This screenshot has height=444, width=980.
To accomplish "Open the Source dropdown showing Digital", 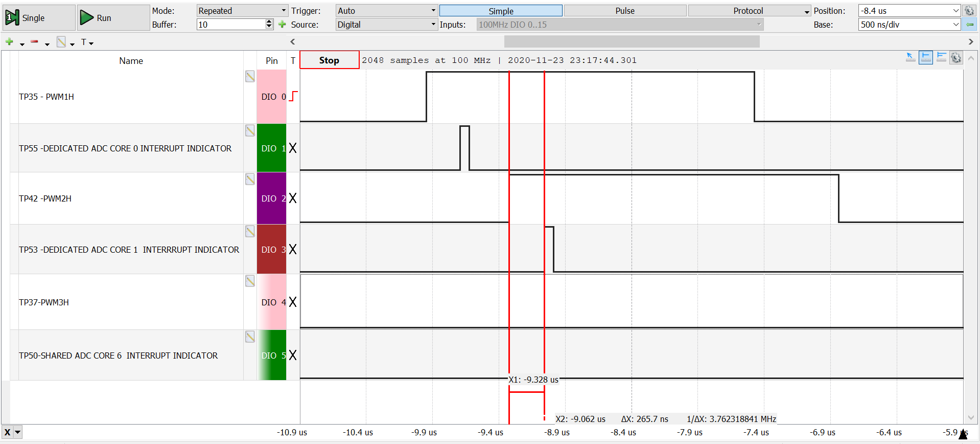I will coord(386,25).
